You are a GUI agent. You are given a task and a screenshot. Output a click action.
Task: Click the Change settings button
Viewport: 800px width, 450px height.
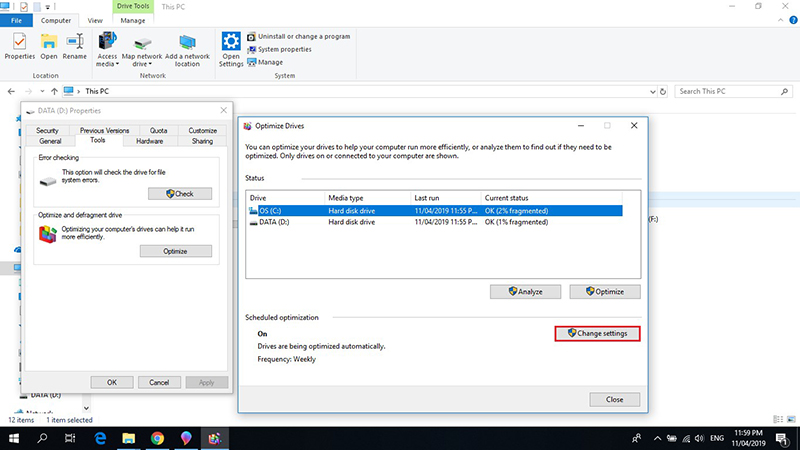pyautogui.click(x=597, y=332)
